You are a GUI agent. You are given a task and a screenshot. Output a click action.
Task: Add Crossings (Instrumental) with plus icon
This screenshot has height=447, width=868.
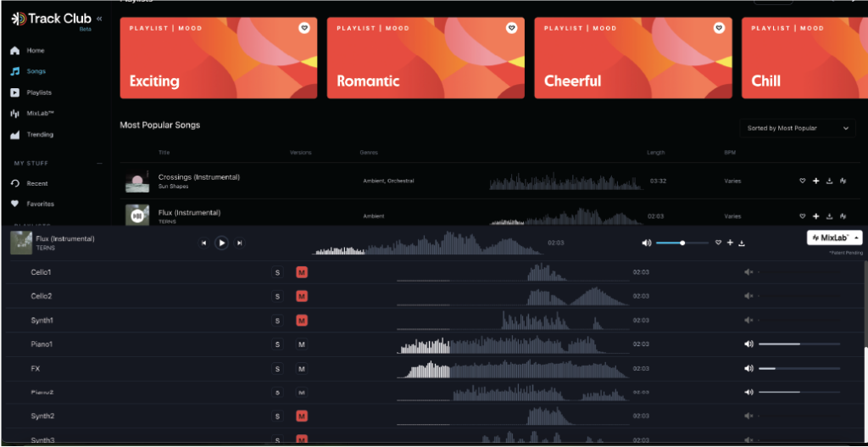pos(816,182)
